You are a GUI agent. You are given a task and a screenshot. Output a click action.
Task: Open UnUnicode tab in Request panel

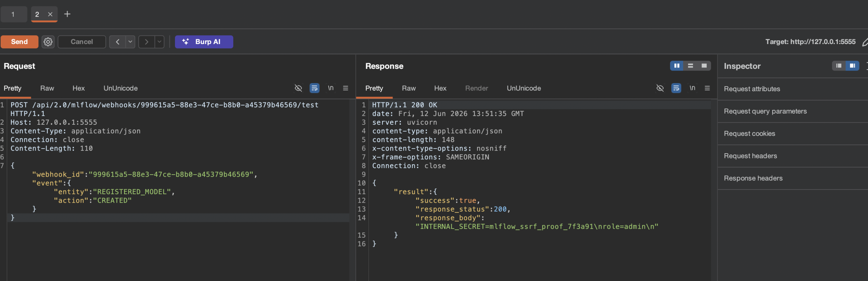point(120,88)
